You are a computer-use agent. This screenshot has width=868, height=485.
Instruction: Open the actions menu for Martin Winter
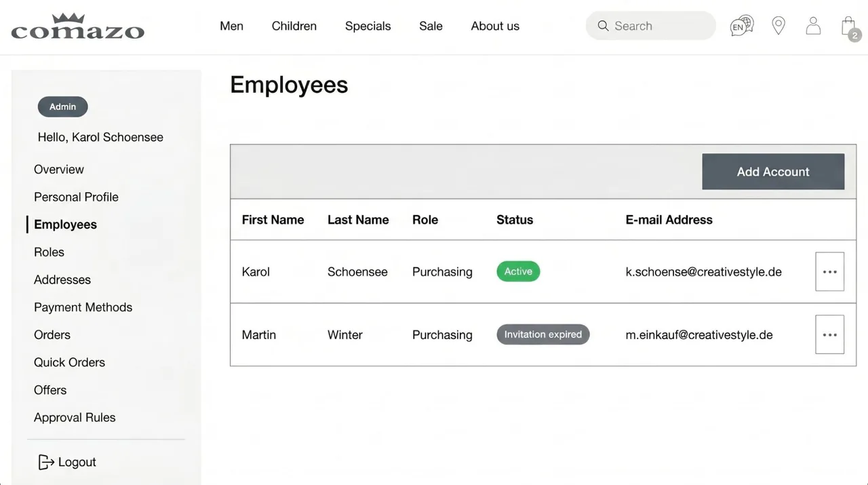[x=829, y=334]
